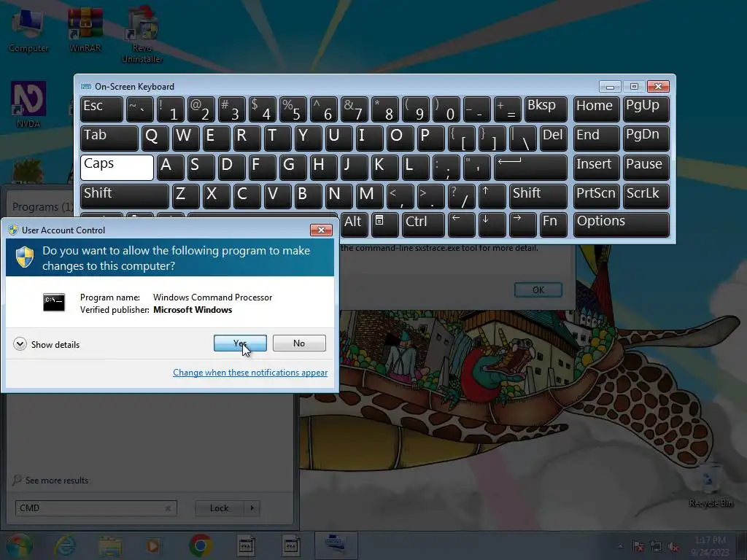
Task: Click Bksp key on On-Screen Keyboard
Action: point(546,109)
